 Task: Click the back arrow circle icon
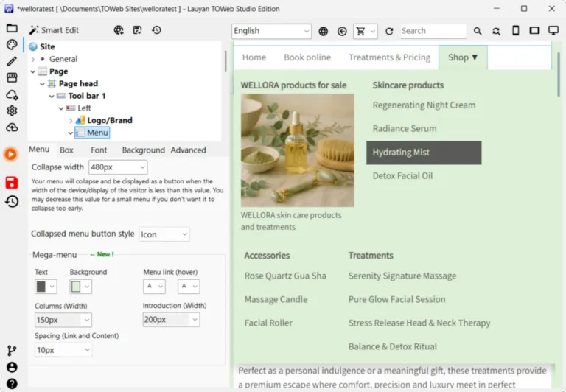[342, 32]
